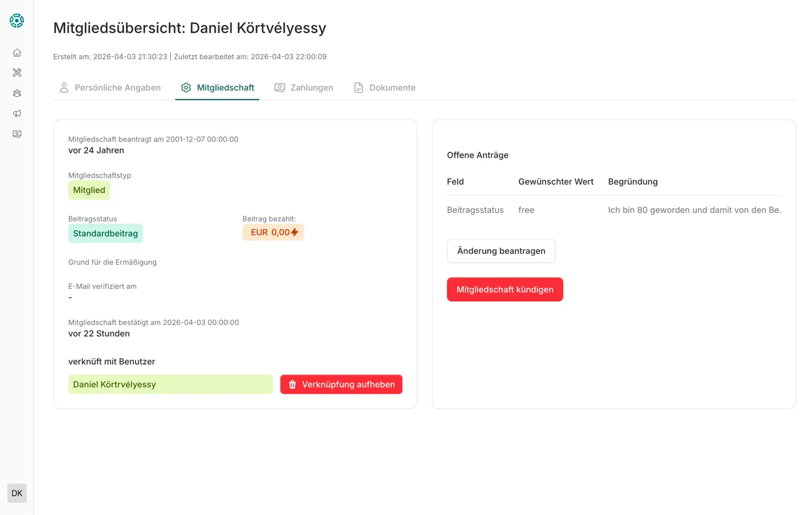Click the app logo in the sidebar
This screenshot has height=515, width=812.
pyautogui.click(x=17, y=21)
